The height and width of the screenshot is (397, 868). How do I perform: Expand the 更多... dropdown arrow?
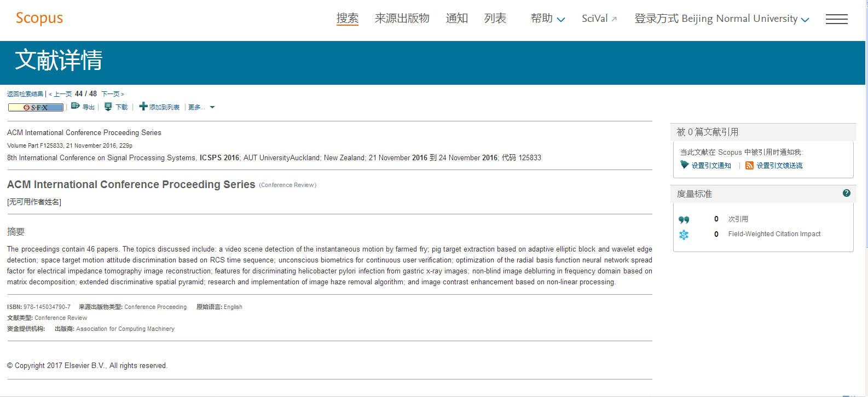[x=212, y=107]
